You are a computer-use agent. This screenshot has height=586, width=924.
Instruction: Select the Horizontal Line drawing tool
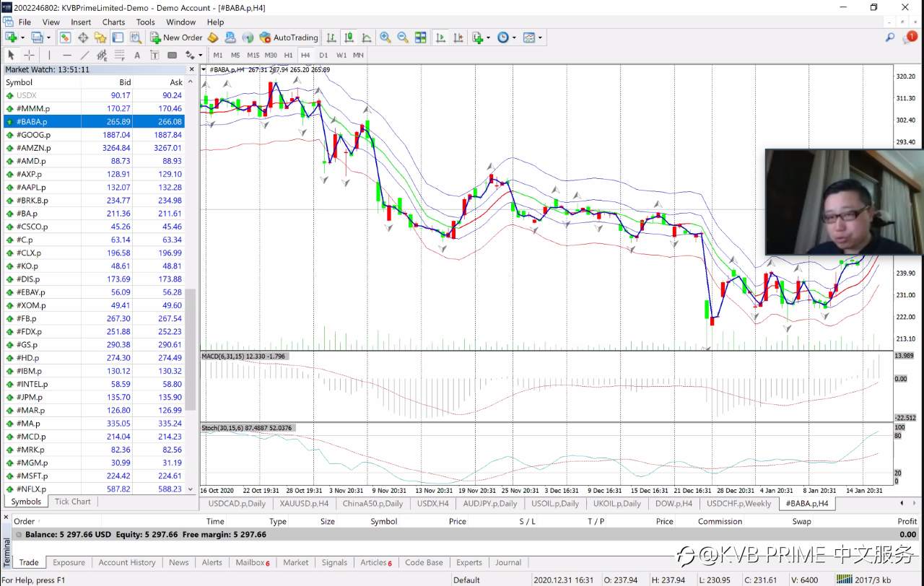[67, 55]
